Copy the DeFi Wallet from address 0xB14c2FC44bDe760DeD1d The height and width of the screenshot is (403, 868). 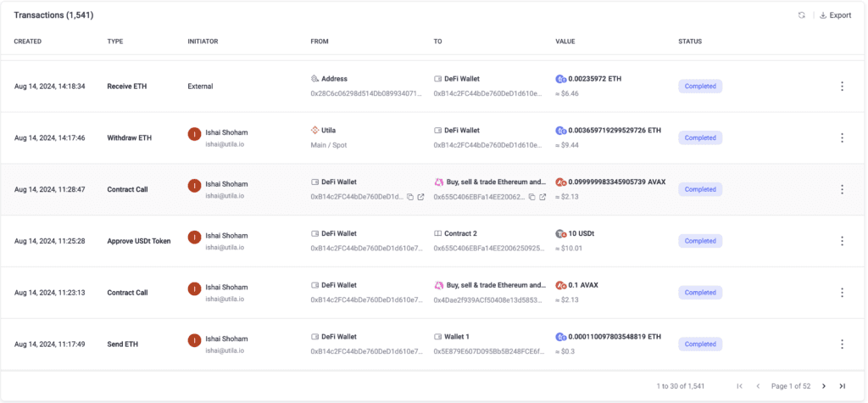[410, 197]
